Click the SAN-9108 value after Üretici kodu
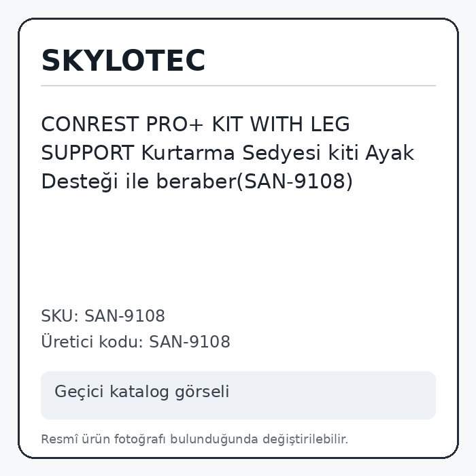The width and height of the screenshot is (476, 476). 190,341
